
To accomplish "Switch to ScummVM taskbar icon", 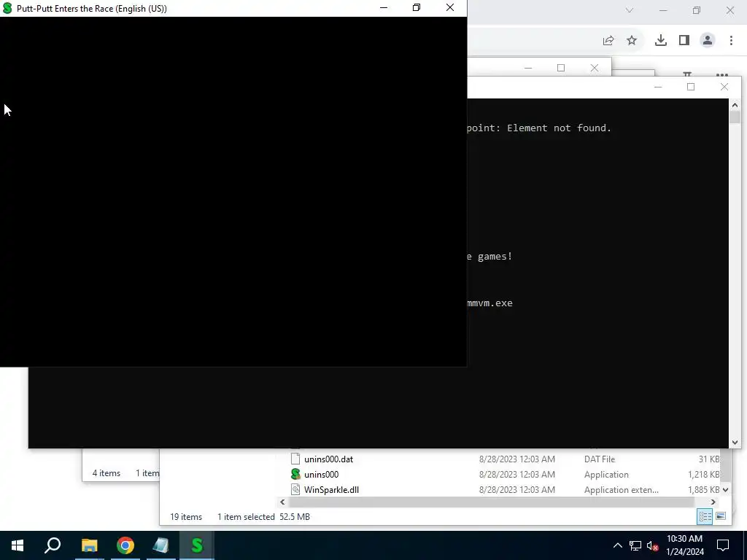I will pyautogui.click(x=197, y=545).
